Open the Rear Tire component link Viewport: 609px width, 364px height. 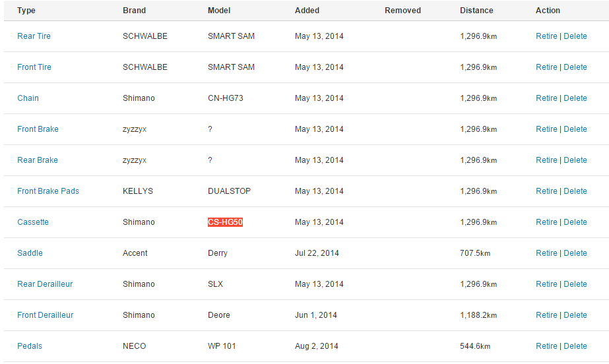34,36
